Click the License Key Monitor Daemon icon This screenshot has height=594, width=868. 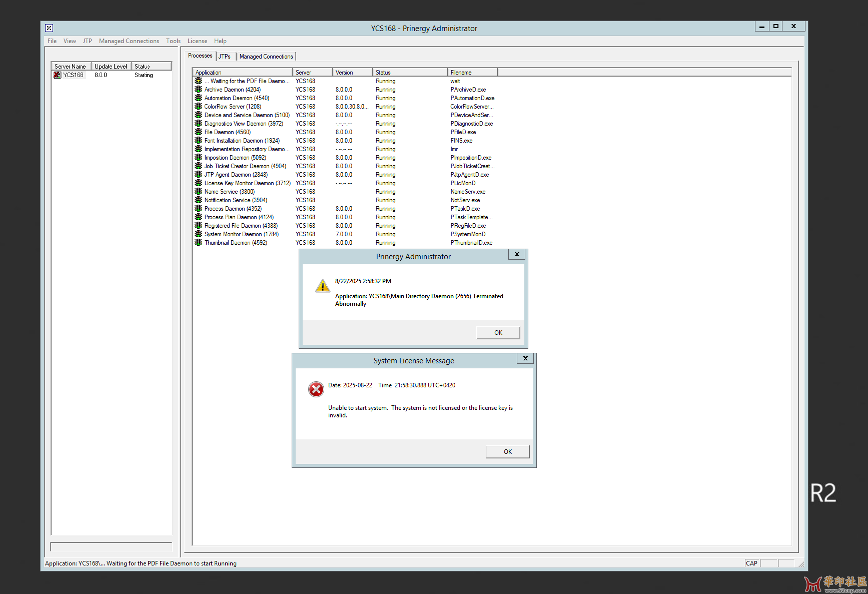tap(199, 183)
